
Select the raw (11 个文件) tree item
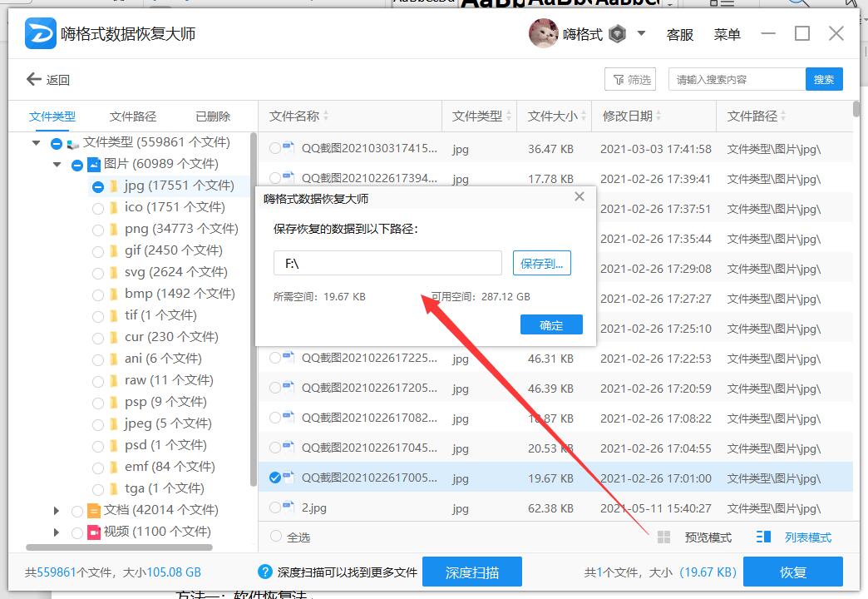[169, 381]
